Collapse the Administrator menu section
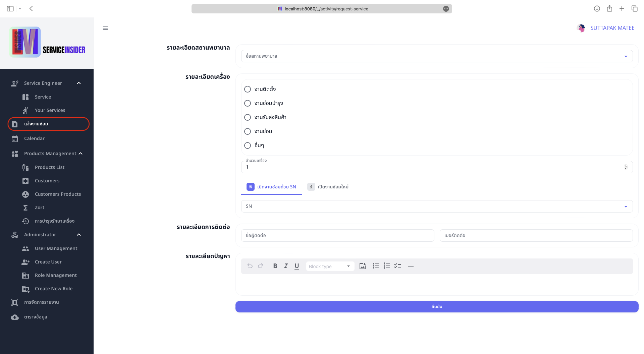This screenshot has height=354, width=644. [79, 235]
